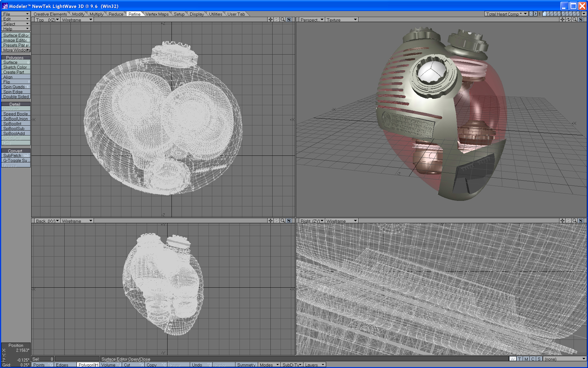Open the (none) vertex map dropdown

coord(565,359)
